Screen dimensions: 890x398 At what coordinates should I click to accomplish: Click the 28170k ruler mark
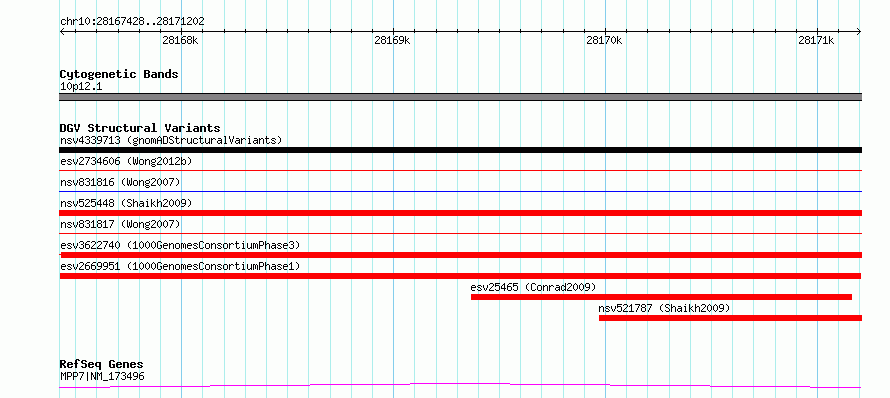(604, 40)
